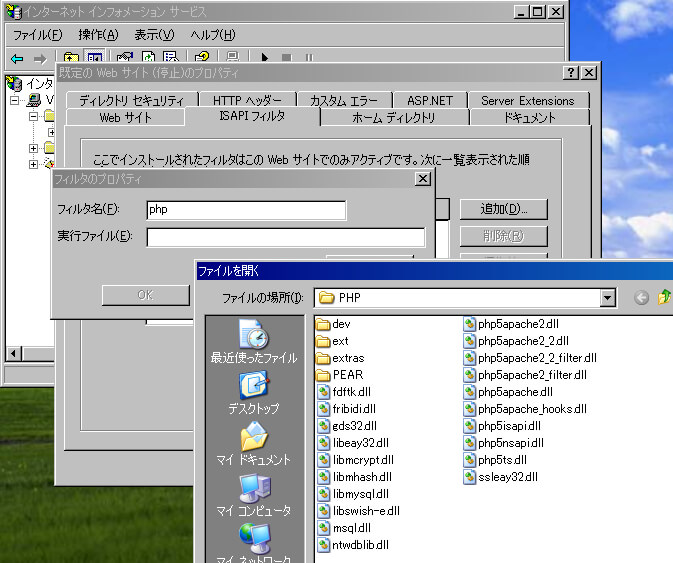Click into the 実行ファイル(E) text field
Viewport: 673px width, 563px height.
pyautogui.click(x=285, y=237)
